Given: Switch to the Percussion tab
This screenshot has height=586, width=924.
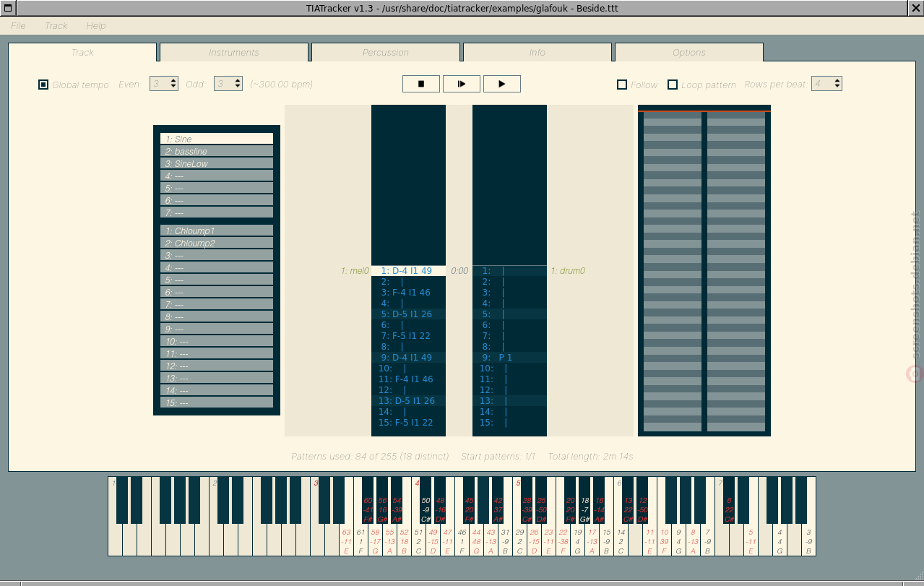Looking at the screenshot, I should tap(386, 52).
